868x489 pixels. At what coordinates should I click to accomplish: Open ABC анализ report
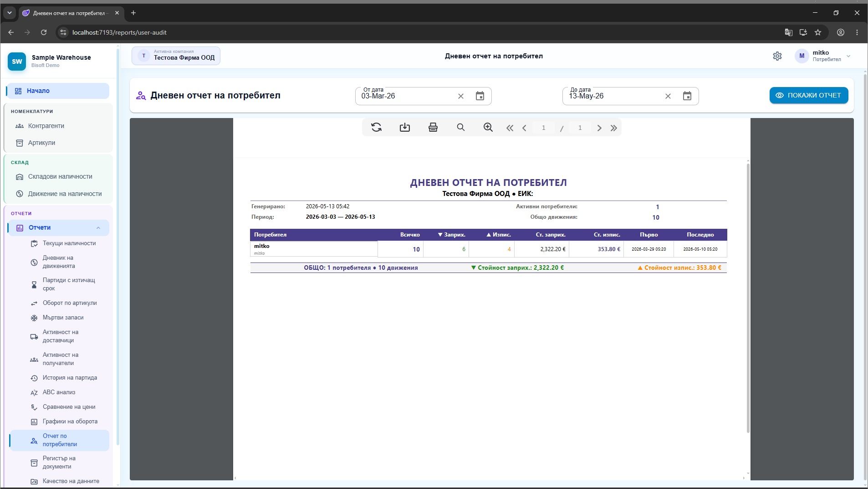pyautogui.click(x=59, y=392)
